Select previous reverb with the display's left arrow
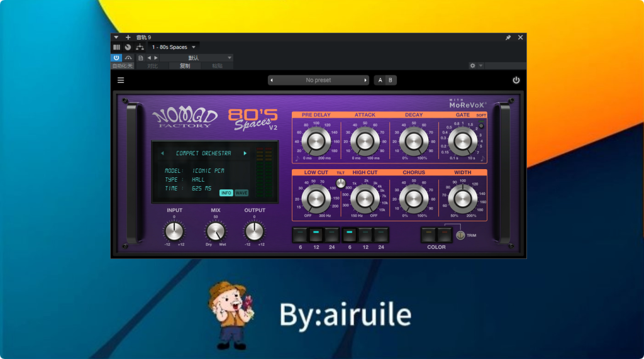The height and width of the screenshot is (359, 644). tap(163, 153)
